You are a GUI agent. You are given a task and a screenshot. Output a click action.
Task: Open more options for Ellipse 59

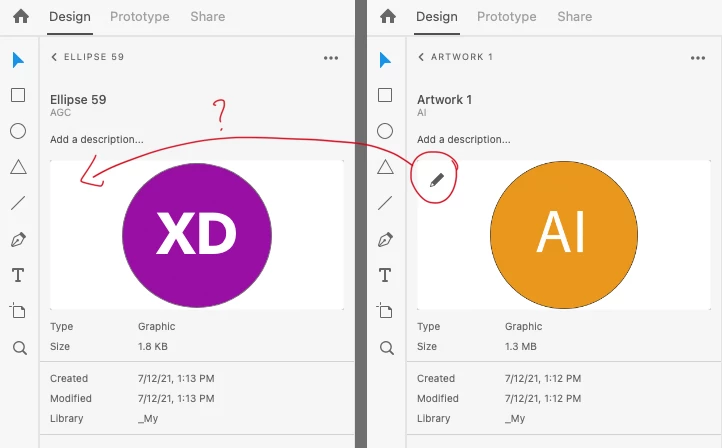point(331,58)
